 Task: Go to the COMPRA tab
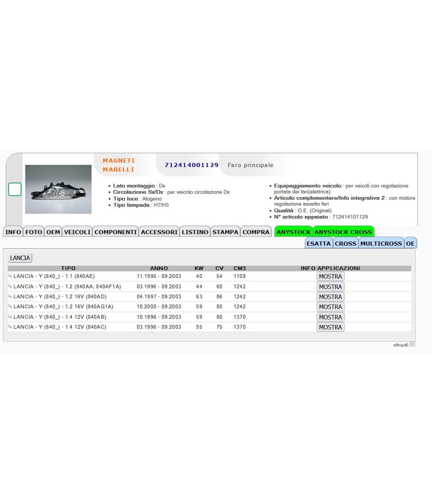[x=256, y=232]
